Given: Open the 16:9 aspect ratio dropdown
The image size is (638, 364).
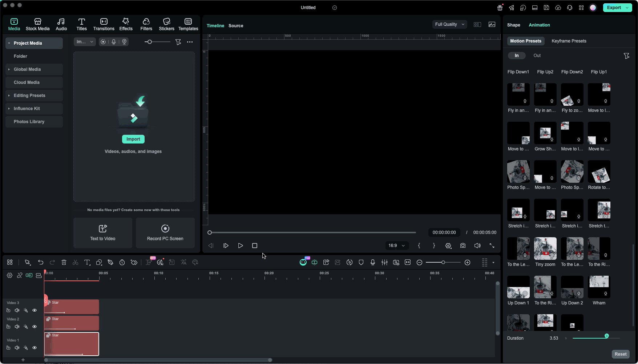Looking at the screenshot, I should pyautogui.click(x=396, y=246).
